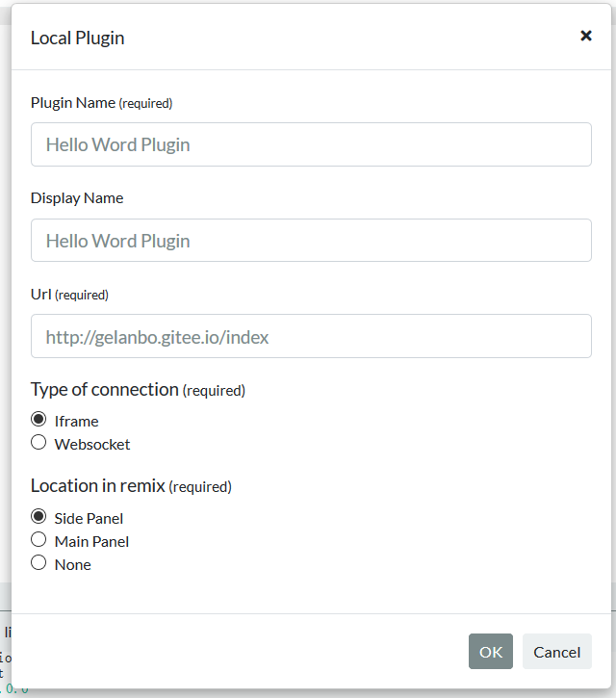Click the "Websocket" option text label

pyautogui.click(x=92, y=445)
